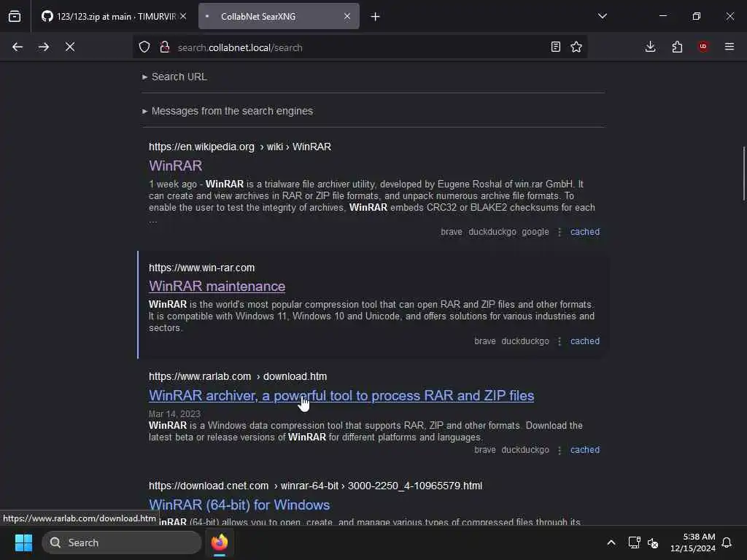Open a new tab with plus button
Image resolution: width=747 pixels, height=560 pixels.
click(376, 17)
